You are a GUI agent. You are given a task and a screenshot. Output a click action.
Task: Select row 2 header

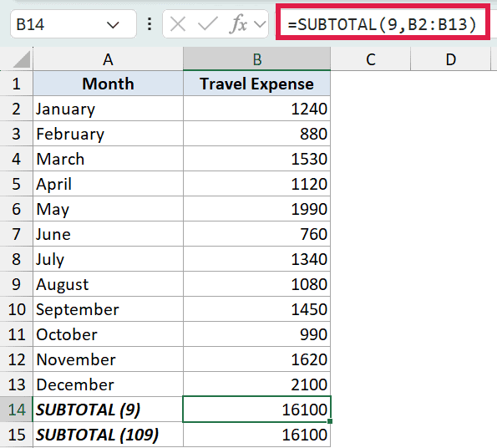point(17,109)
